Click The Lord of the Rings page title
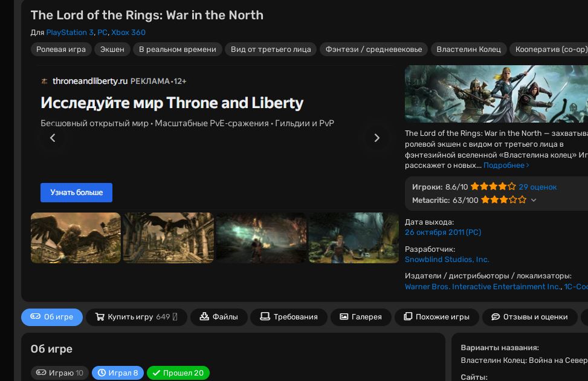The height and width of the screenshot is (381, 588). click(147, 15)
